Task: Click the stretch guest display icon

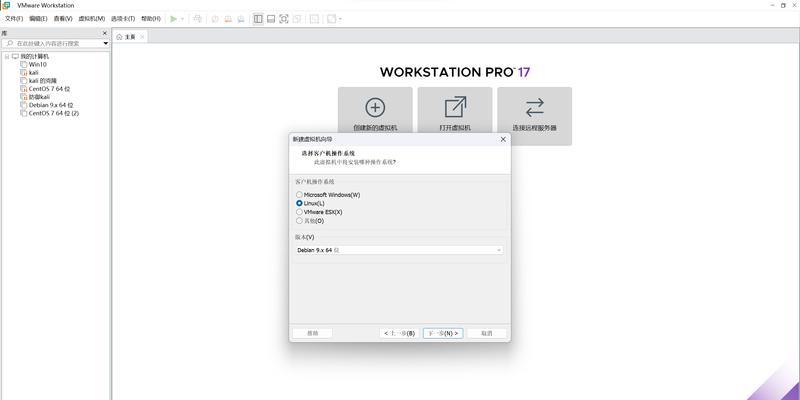Action: click(x=332, y=19)
